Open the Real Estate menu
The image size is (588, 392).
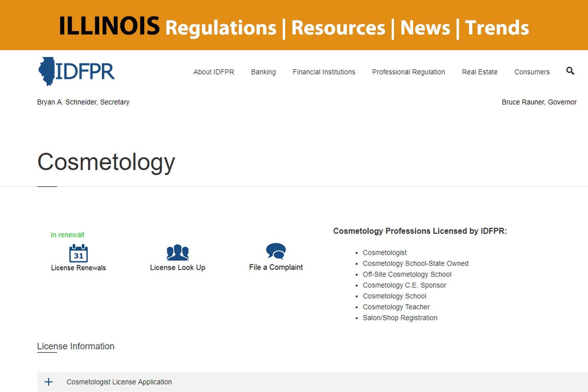click(480, 72)
